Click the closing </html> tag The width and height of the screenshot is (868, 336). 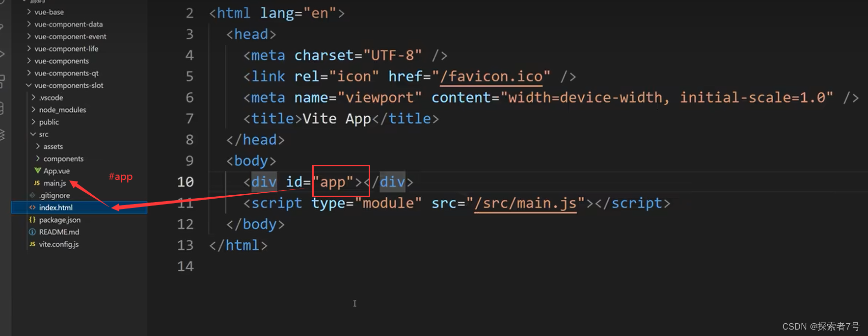click(238, 245)
